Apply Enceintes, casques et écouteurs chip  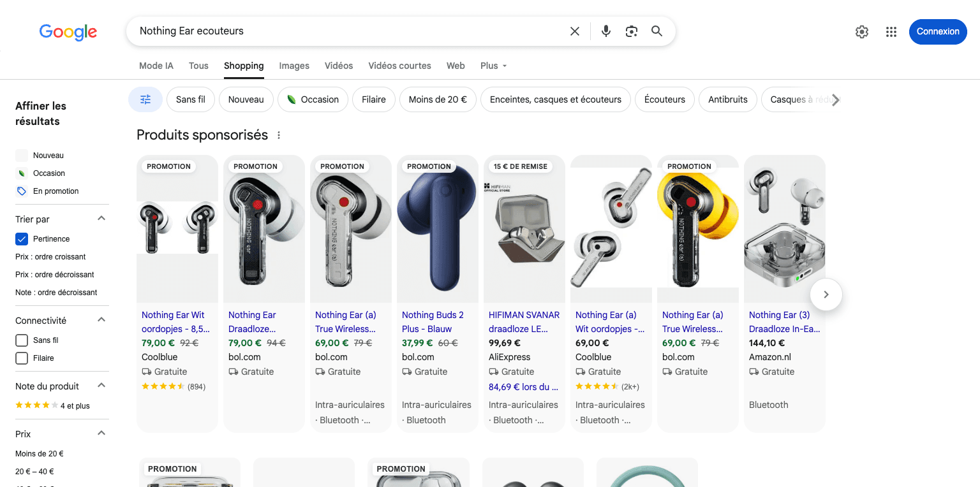pyautogui.click(x=556, y=99)
